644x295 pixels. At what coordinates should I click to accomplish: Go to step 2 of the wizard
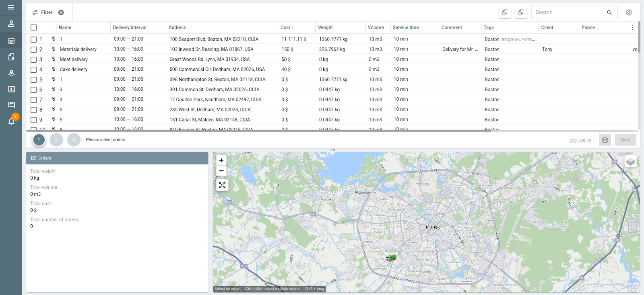[x=56, y=140]
